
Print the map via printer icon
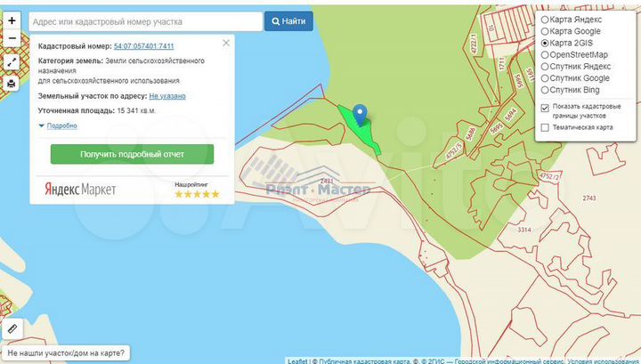click(x=12, y=84)
